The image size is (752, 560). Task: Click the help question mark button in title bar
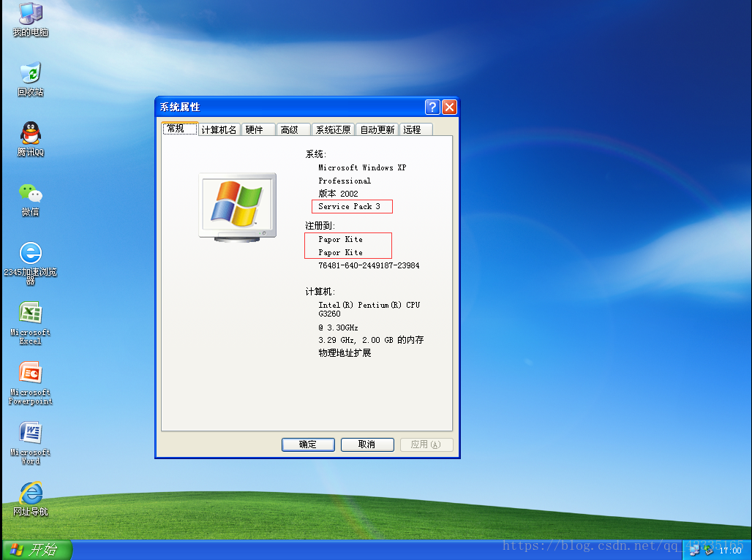tap(432, 107)
